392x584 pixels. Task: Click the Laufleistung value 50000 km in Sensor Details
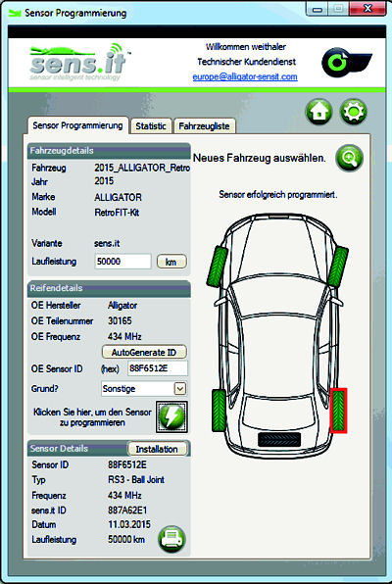(x=126, y=539)
